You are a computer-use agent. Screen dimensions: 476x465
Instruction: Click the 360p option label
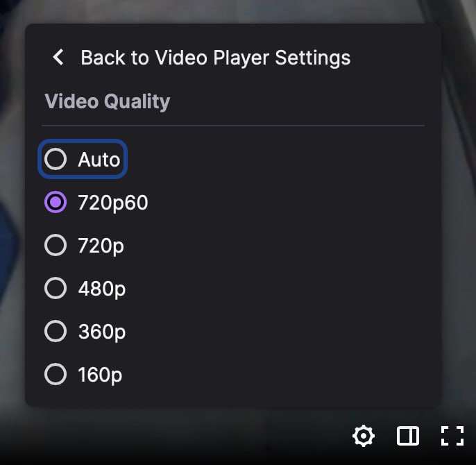pos(102,332)
